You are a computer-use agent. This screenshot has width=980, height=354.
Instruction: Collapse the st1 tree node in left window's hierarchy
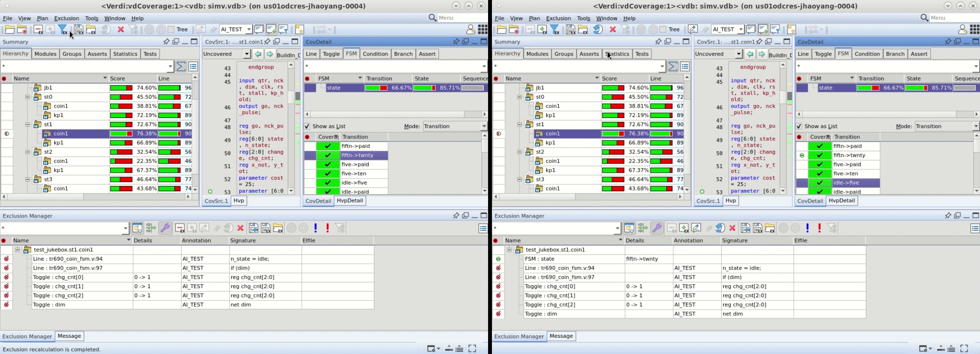click(28, 125)
